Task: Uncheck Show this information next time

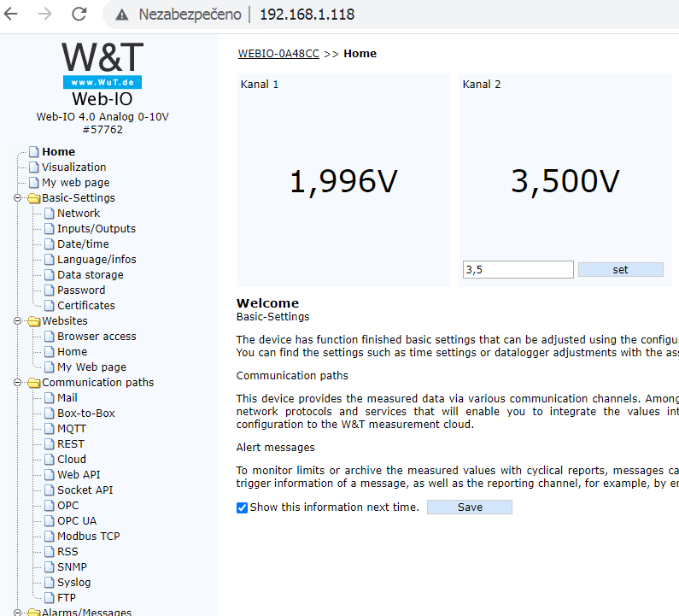Action: (242, 507)
